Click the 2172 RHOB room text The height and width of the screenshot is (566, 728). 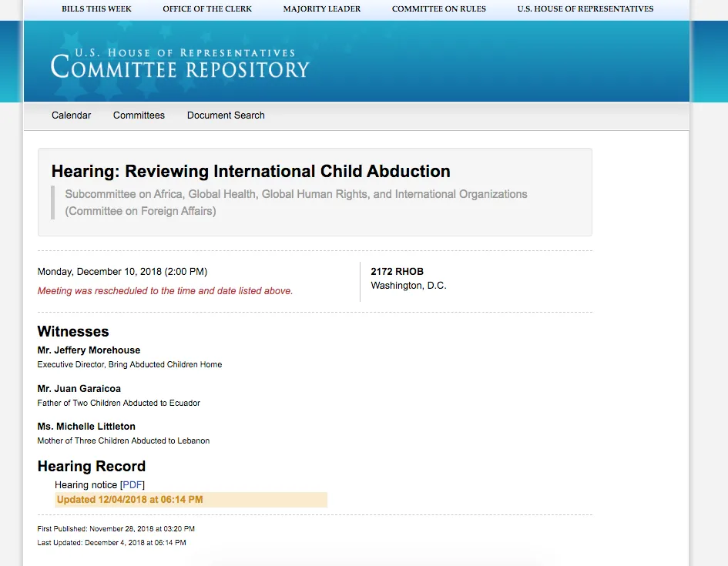397,271
